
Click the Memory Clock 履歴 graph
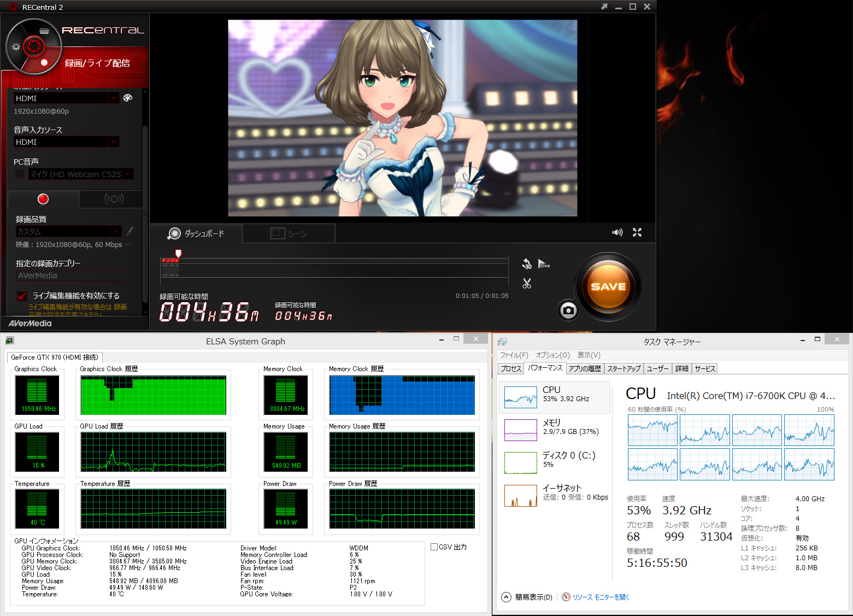402,395
